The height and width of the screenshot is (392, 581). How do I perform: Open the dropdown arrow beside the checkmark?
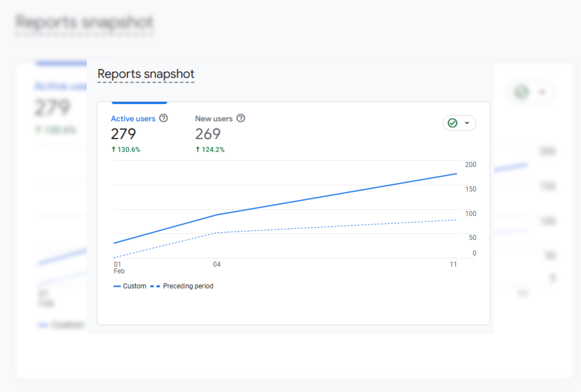(x=467, y=123)
